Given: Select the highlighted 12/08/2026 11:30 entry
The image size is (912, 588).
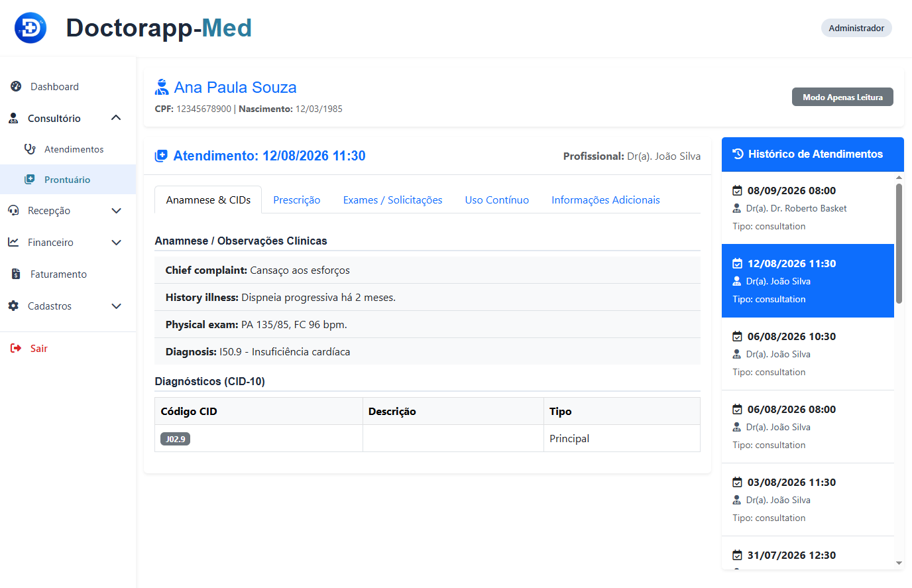Looking at the screenshot, I should coord(808,281).
